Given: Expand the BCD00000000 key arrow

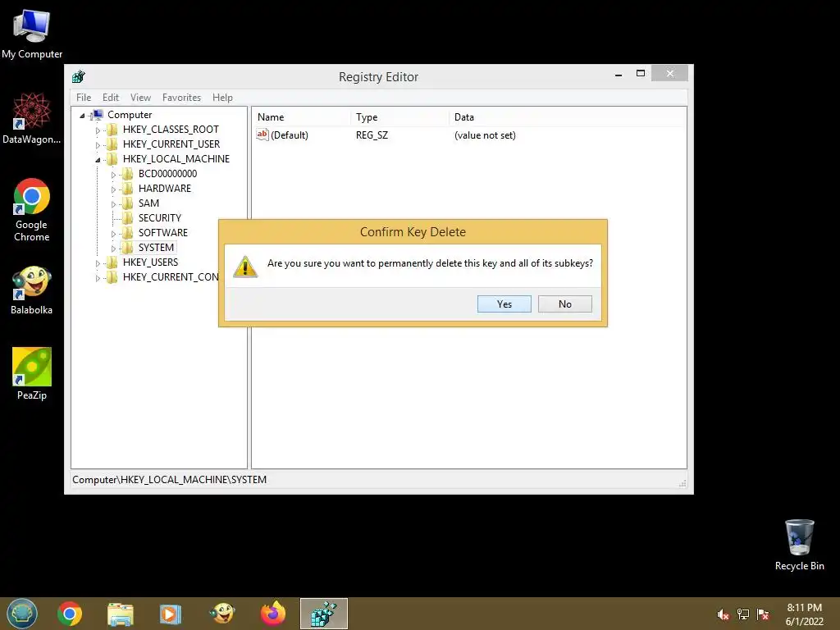Looking at the screenshot, I should pos(113,175).
